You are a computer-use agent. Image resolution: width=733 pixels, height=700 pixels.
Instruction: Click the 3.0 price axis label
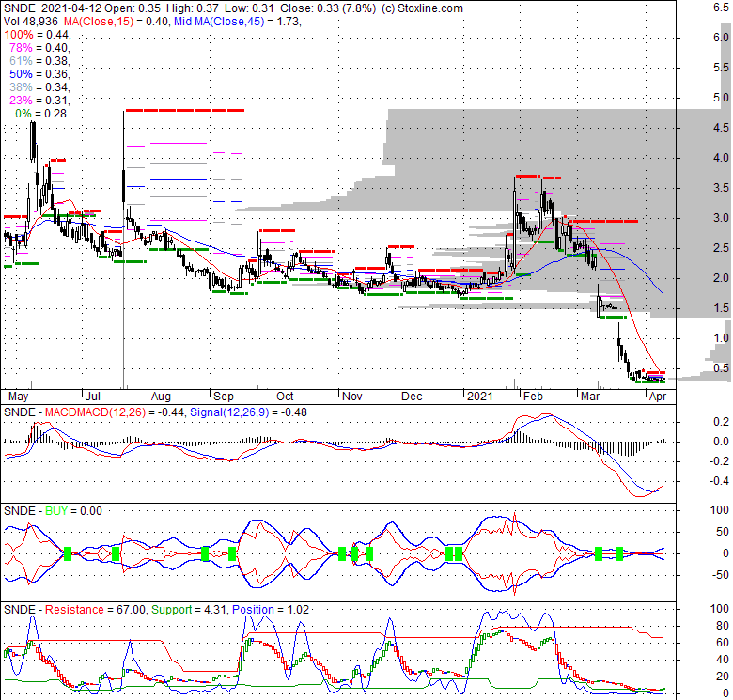coord(721,218)
